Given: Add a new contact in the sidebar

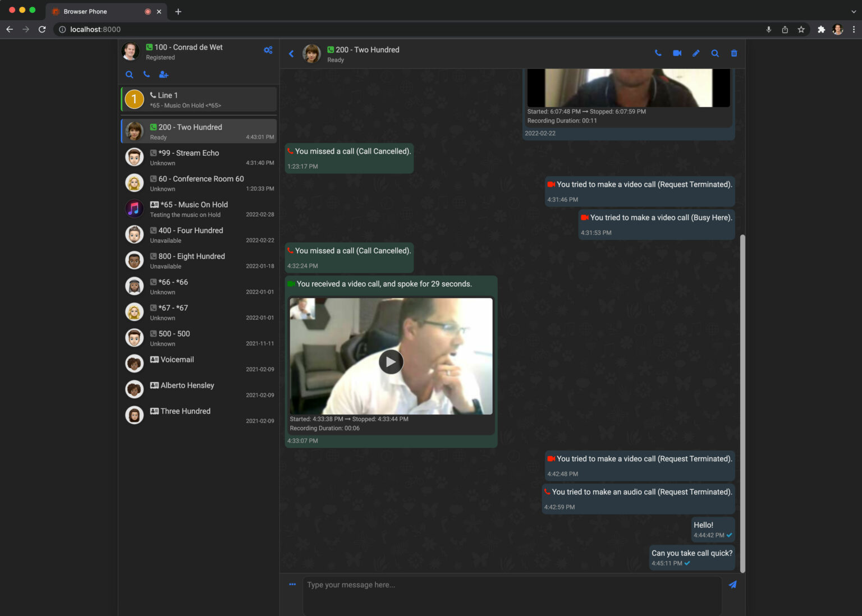Looking at the screenshot, I should [x=163, y=74].
